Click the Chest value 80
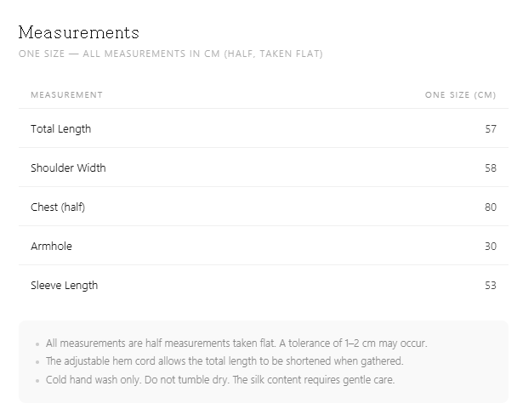The image size is (523, 420). (x=491, y=207)
